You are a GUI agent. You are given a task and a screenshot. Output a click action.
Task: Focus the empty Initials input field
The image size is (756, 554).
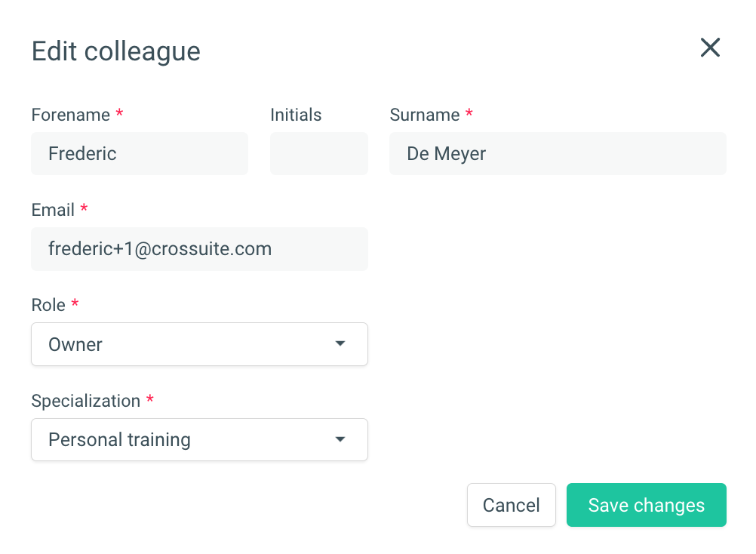(x=318, y=154)
